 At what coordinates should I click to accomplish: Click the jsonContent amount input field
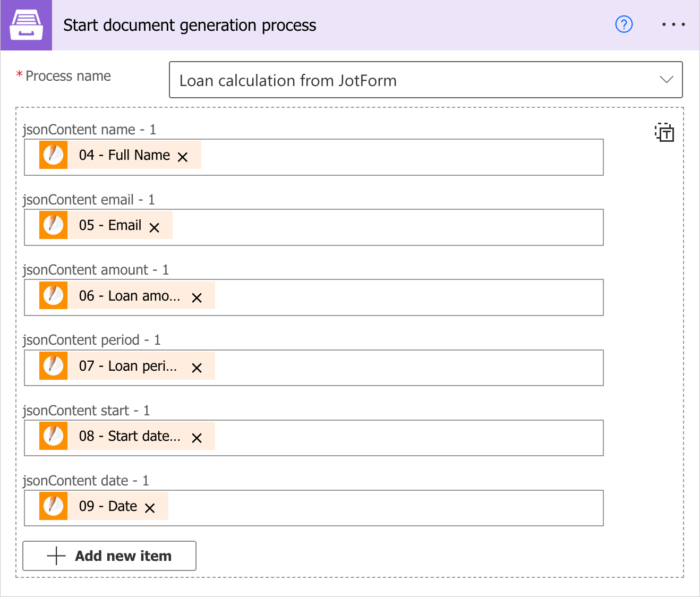[314, 297]
